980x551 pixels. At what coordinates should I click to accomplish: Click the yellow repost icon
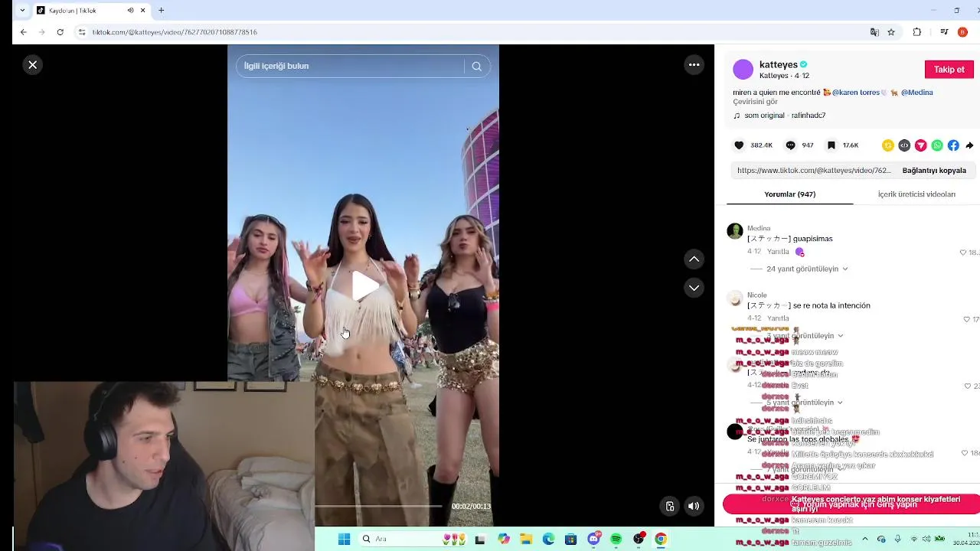pos(888,145)
